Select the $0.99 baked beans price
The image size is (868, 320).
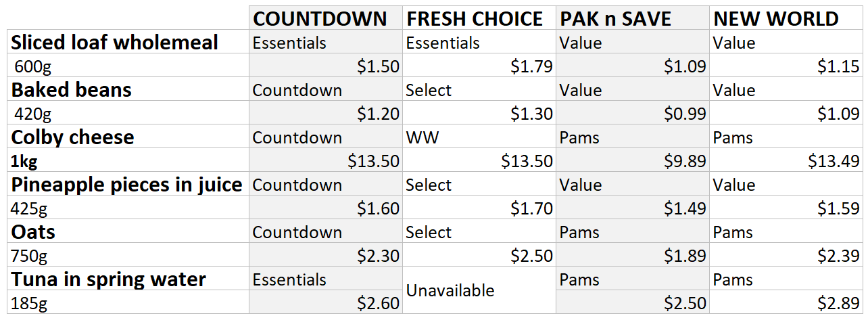pos(633,113)
